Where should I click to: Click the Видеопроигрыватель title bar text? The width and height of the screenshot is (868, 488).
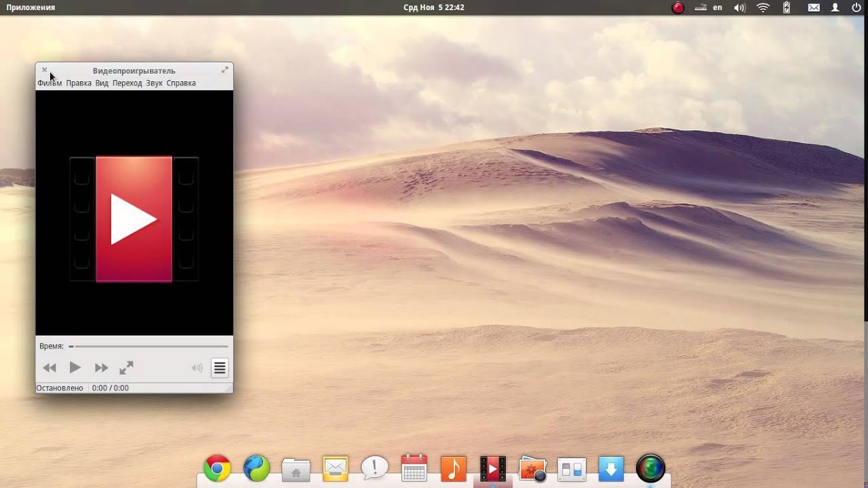(x=134, y=70)
